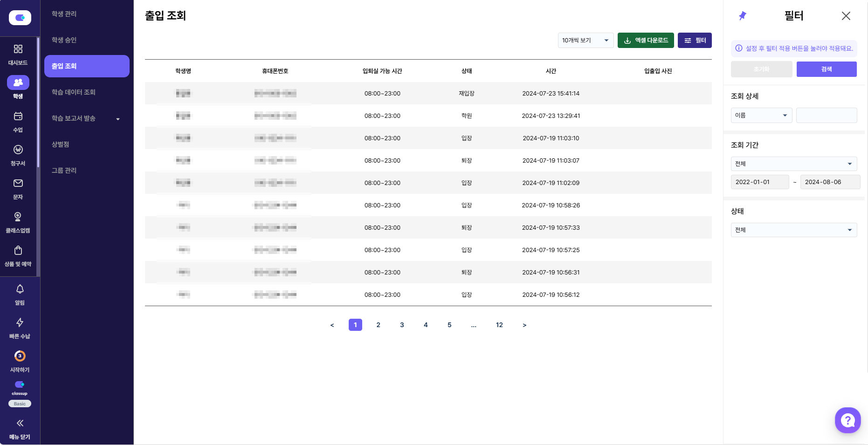The image size is (868, 445).
Task: Open the 클래스업캠 webcam icon
Action: [x=18, y=217]
